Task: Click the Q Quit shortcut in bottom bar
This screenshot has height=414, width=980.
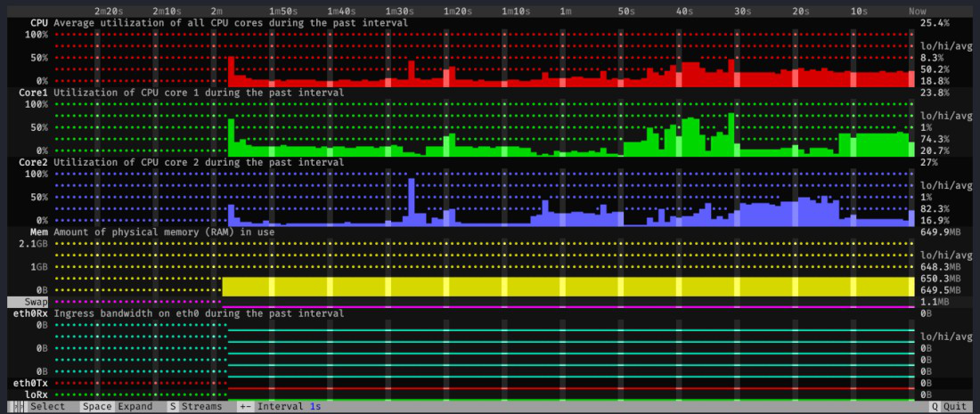Action: click(x=949, y=407)
